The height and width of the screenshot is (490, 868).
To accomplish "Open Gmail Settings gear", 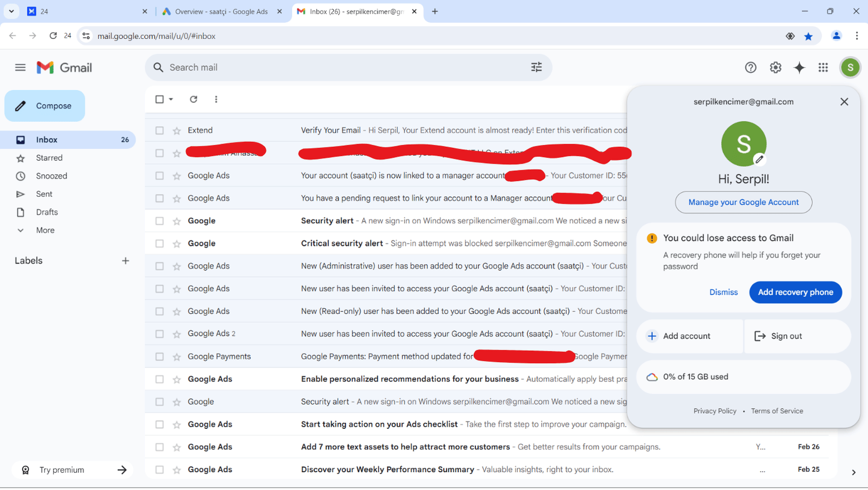I will 775,67.
